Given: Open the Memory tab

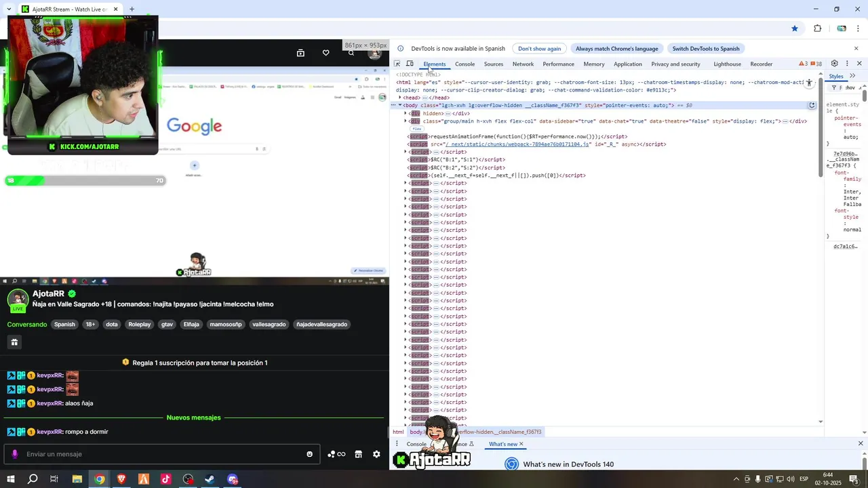Looking at the screenshot, I should (x=594, y=64).
